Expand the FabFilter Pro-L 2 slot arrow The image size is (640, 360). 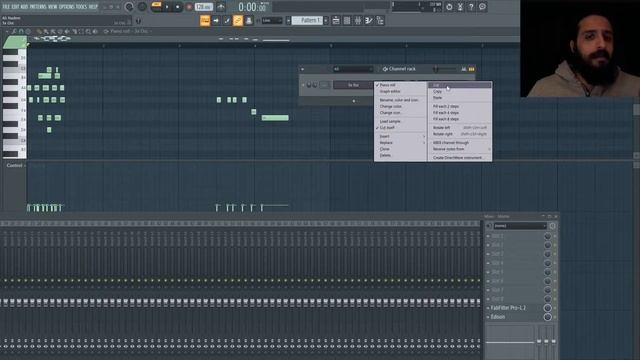coord(488,308)
